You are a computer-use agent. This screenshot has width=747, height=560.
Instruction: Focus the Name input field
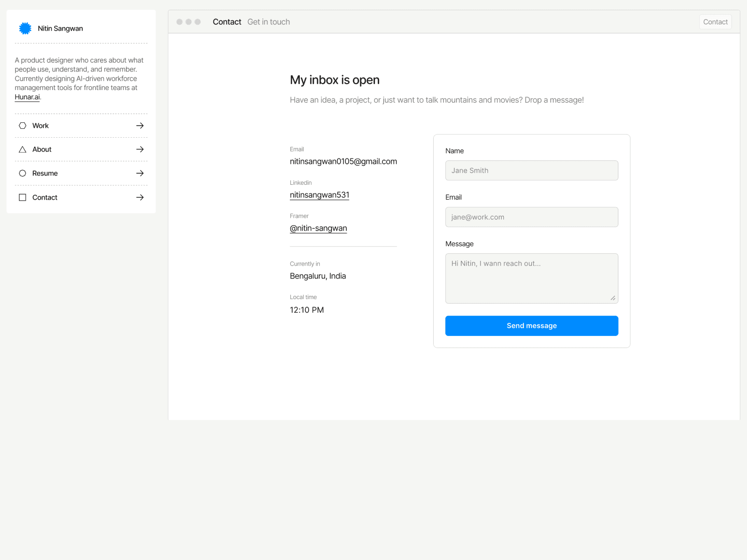532,170
